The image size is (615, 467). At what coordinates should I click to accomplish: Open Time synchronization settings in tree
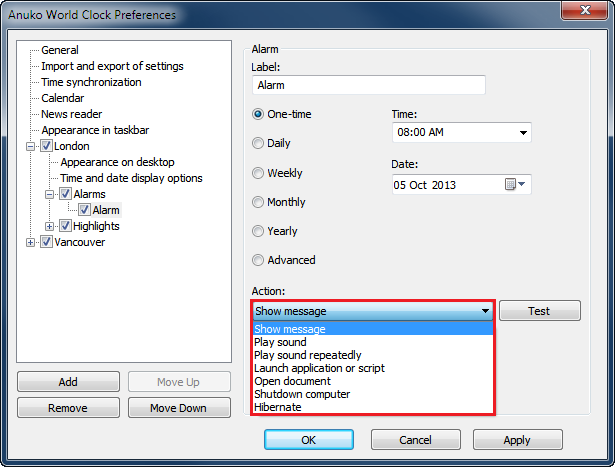coord(91,82)
